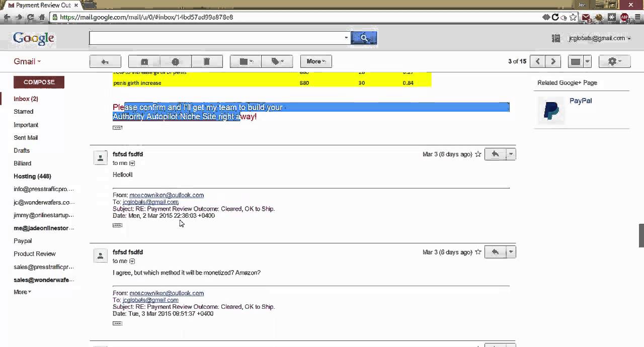
Task: Show trimmed content below Mar 2 date
Action: pos(117,225)
